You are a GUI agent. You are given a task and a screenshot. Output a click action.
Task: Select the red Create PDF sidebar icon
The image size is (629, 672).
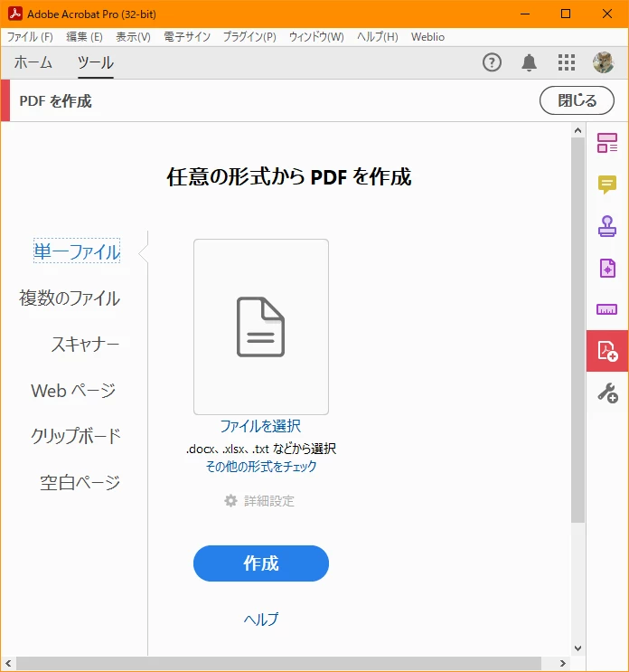tap(607, 351)
